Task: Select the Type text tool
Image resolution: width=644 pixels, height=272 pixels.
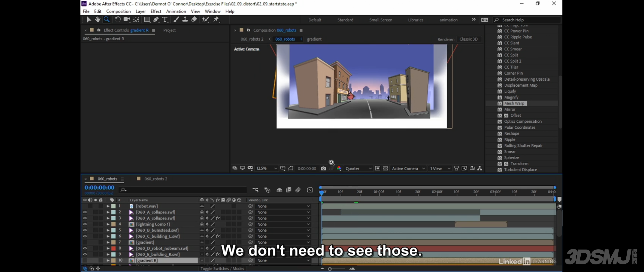Action: coord(165,19)
